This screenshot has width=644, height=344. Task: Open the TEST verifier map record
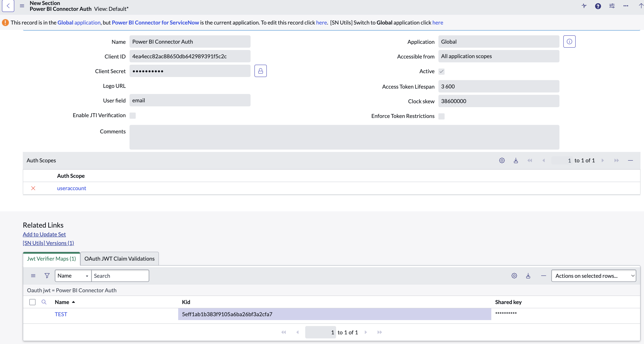click(x=61, y=314)
